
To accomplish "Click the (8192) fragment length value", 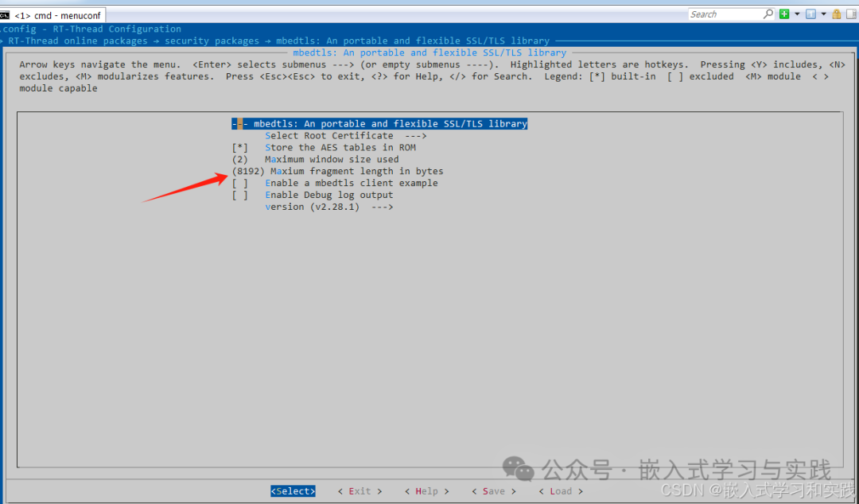I will [x=248, y=171].
